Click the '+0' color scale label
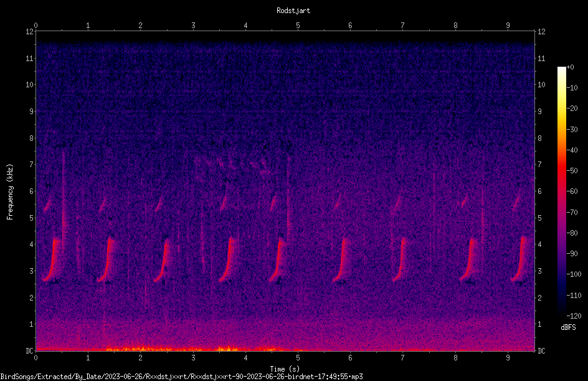 coord(570,67)
